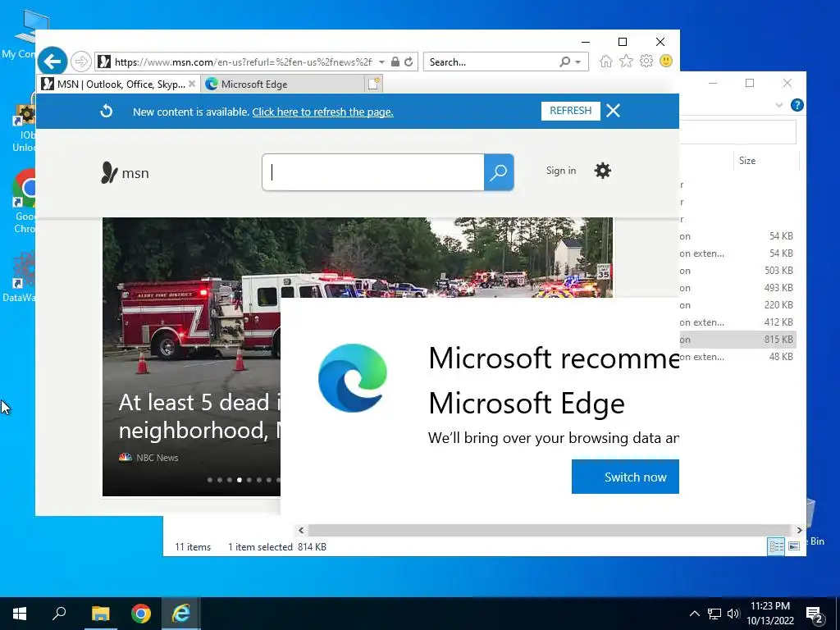This screenshot has width=840, height=630.
Task: Open the volume speaker tray icon
Action: (733, 614)
